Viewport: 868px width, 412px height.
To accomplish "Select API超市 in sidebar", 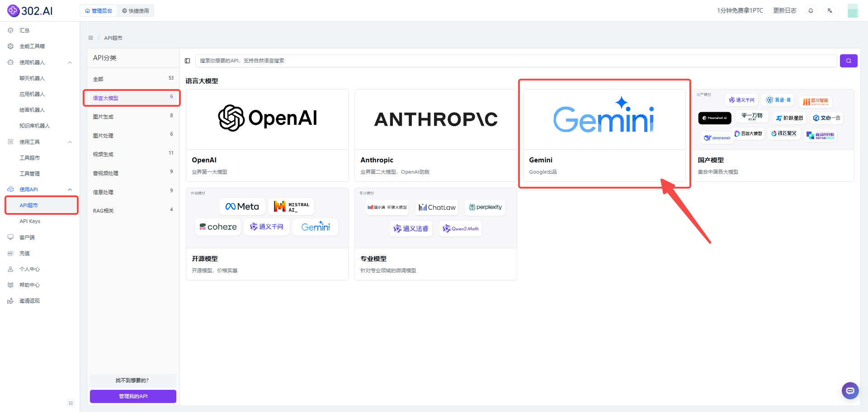I will pyautogui.click(x=42, y=205).
